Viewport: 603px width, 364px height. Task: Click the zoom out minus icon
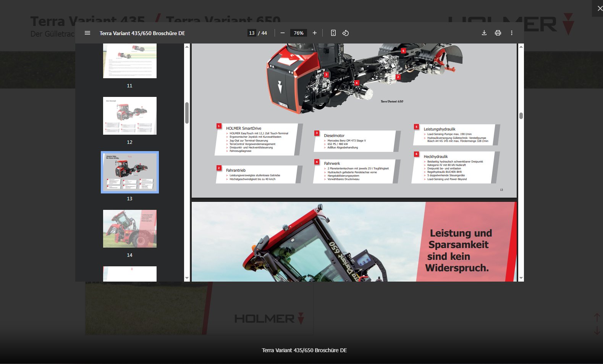tap(283, 33)
